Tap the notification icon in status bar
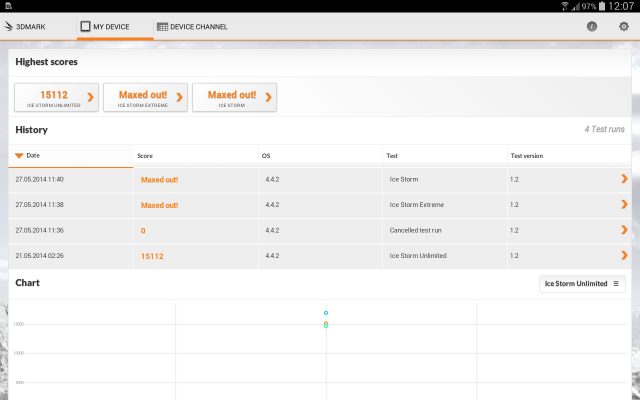Viewport: 640px width, 400px height. tap(8, 6)
